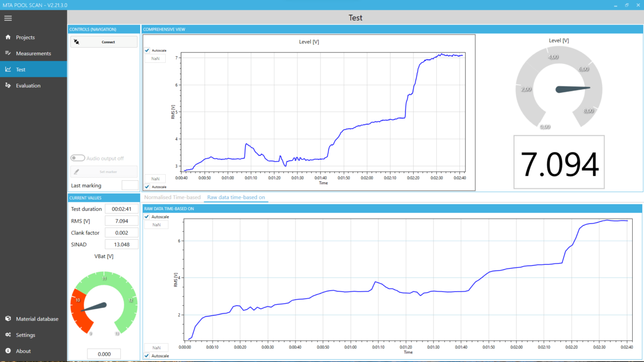Click the Projects home icon

pyautogui.click(x=8, y=38)
